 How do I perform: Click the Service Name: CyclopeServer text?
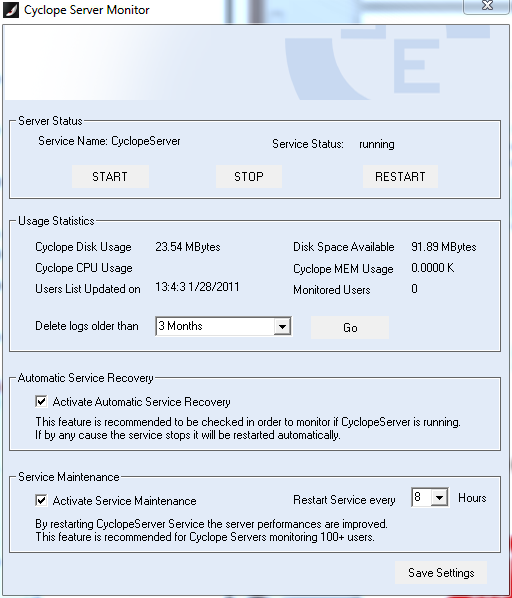109,141
